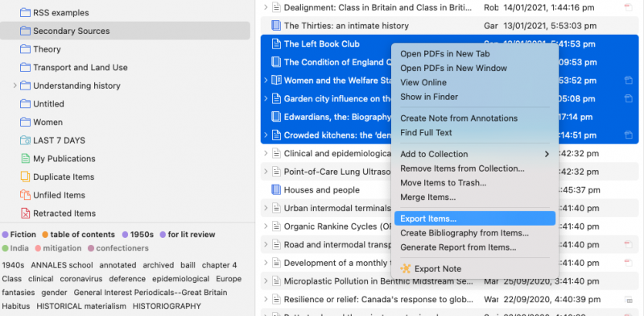Expand the Dealignment item row
The image size is (644, 316).
tap(266, 7)
